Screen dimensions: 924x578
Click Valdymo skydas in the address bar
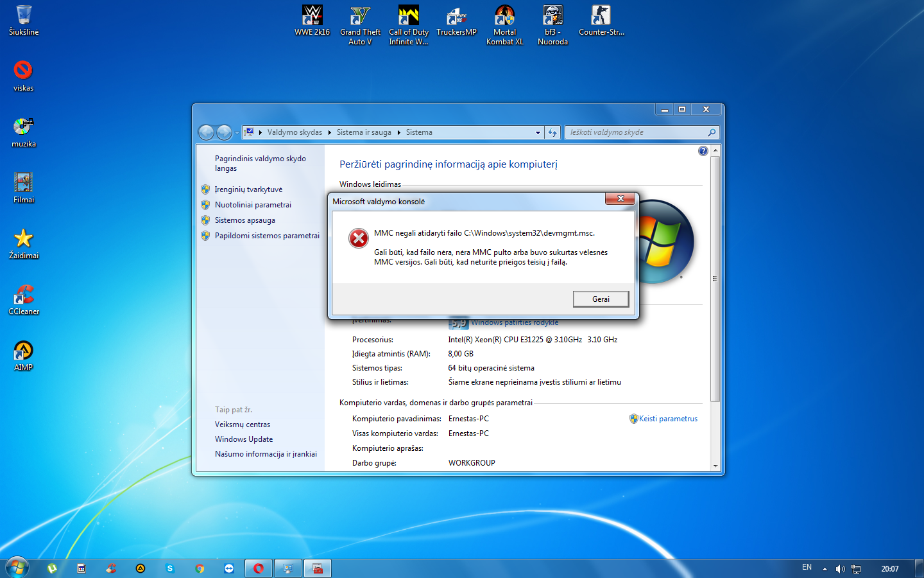pyautogui.click(x=295, y=132)
